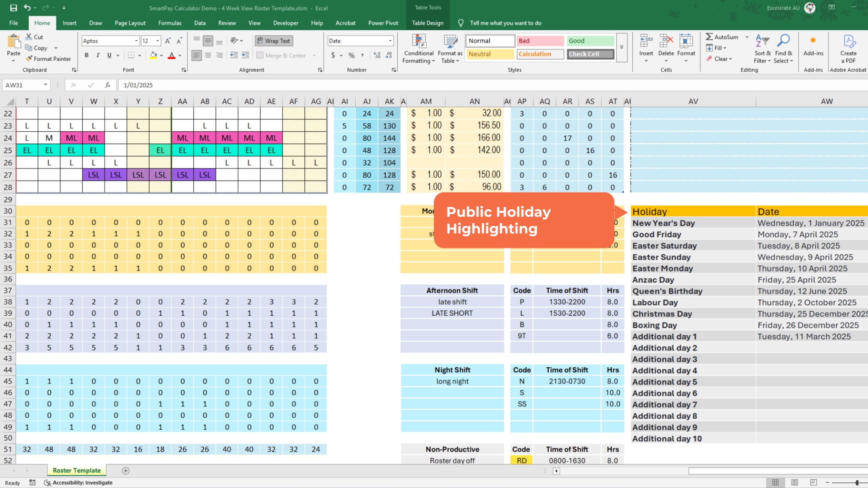Click the New Sheet plus button
This screenshot has width=868, height=488.
(x=125, y=470)
